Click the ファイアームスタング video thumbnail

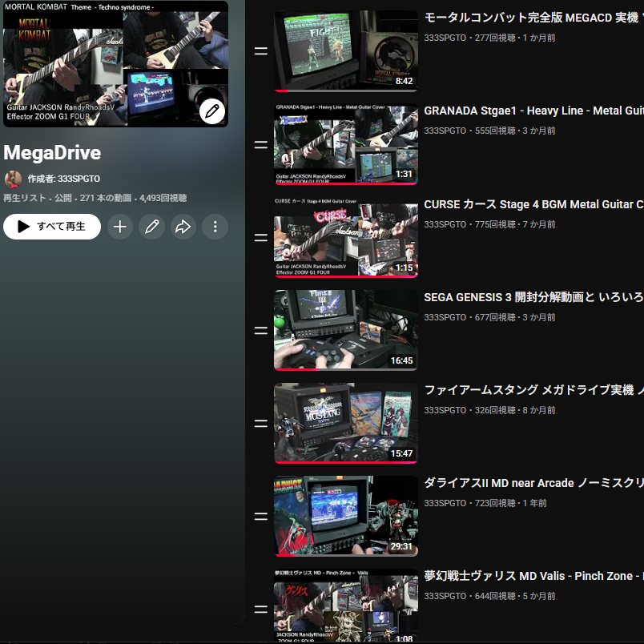click(x=345, y=423)
